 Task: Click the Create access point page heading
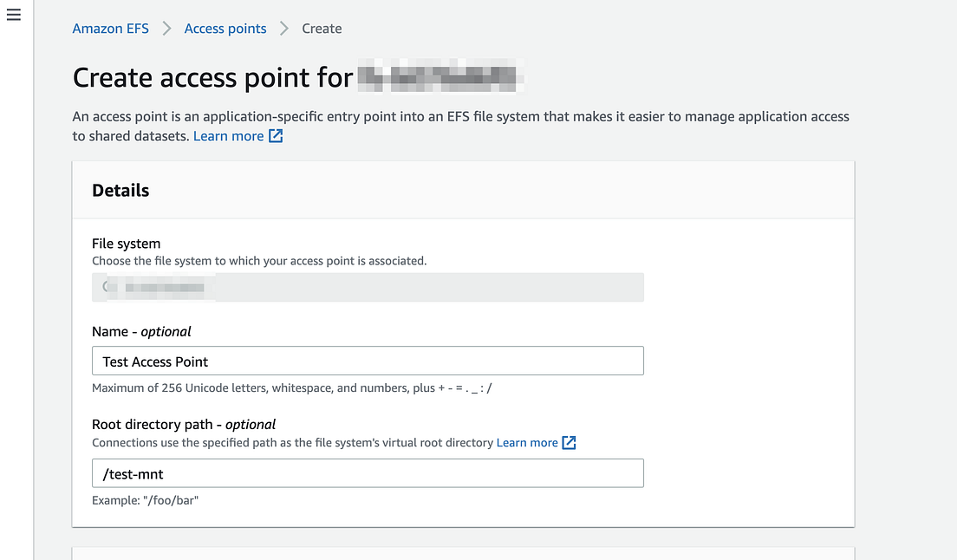pos(213,77)
